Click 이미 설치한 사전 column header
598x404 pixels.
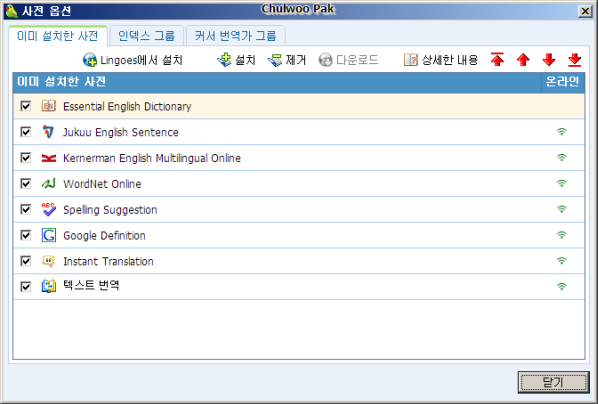277,82
